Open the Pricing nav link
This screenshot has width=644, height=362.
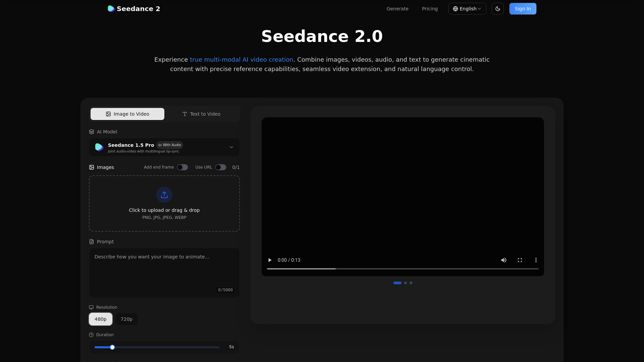(x=430, y=9)
